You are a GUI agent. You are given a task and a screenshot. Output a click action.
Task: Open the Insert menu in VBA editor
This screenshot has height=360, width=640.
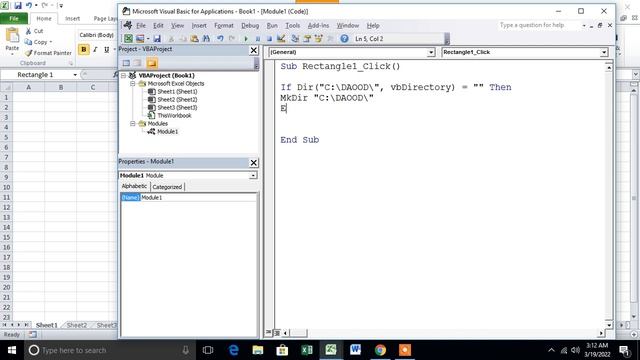pyautogui.click(x=199, y=25)
